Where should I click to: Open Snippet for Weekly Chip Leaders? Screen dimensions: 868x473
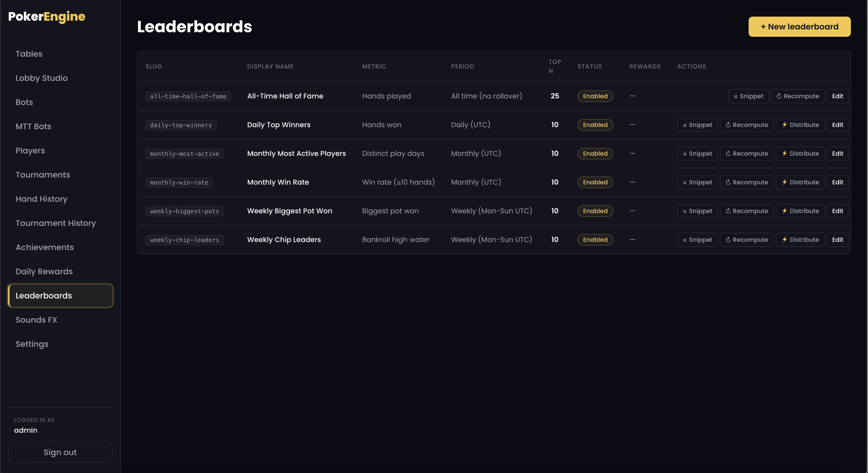697,240
